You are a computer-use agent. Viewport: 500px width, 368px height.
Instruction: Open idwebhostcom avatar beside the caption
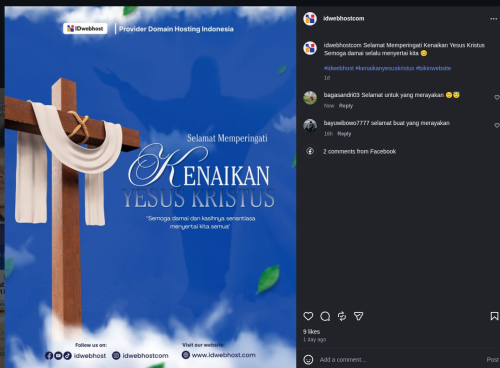click(x=310, y=48)
